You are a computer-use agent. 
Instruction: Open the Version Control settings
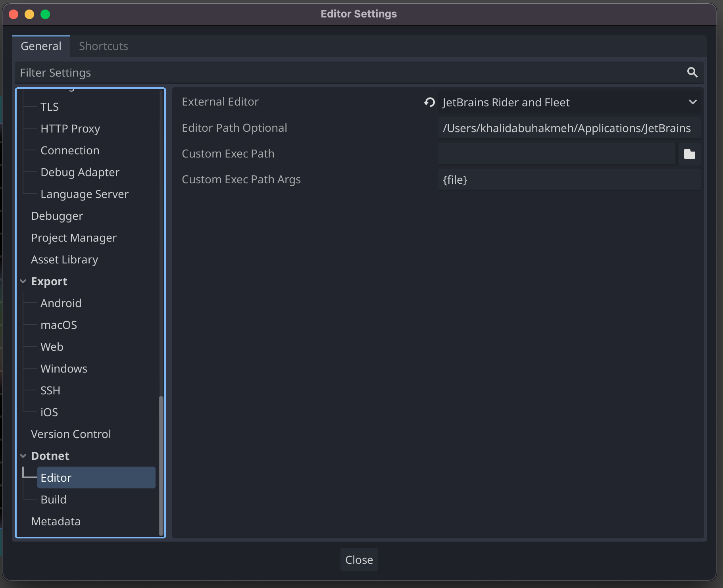click(71, 434)
